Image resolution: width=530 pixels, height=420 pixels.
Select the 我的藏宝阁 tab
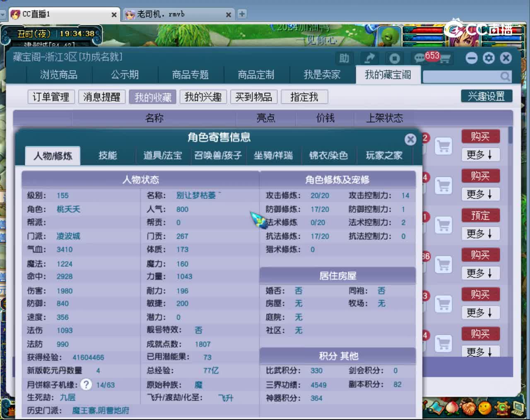click(x=388, y=75)
